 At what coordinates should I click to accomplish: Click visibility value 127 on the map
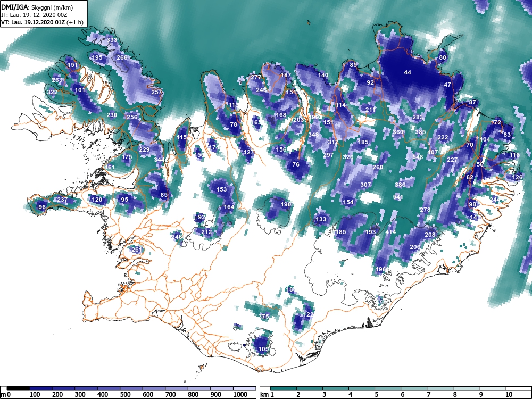click(248, 152)
